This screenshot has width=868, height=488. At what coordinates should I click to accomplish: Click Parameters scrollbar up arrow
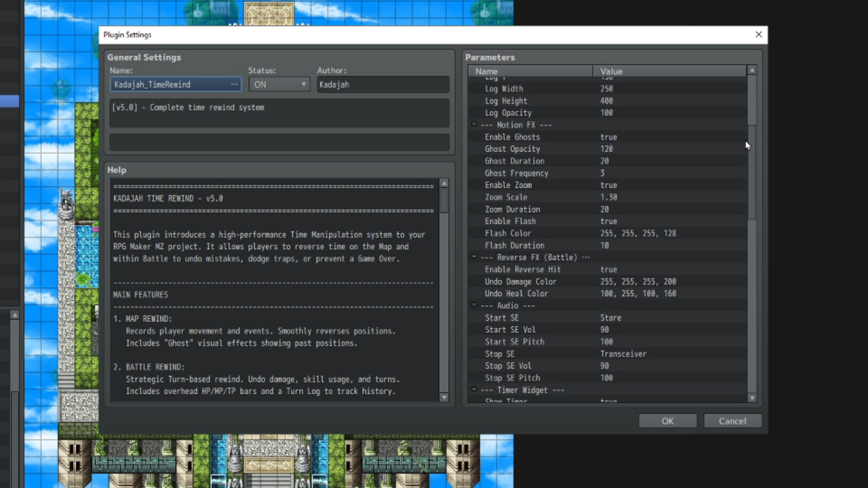point(751,70)
